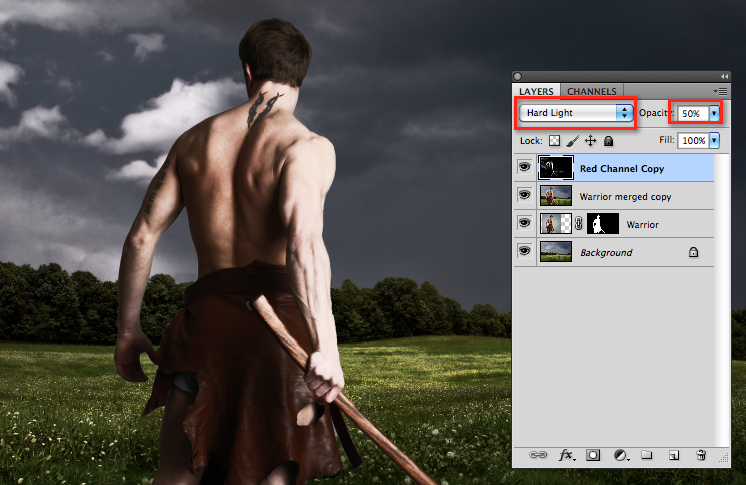Open the Opacity slider arrow
This screenshot has width=746, height=485.
click(714, 113)
